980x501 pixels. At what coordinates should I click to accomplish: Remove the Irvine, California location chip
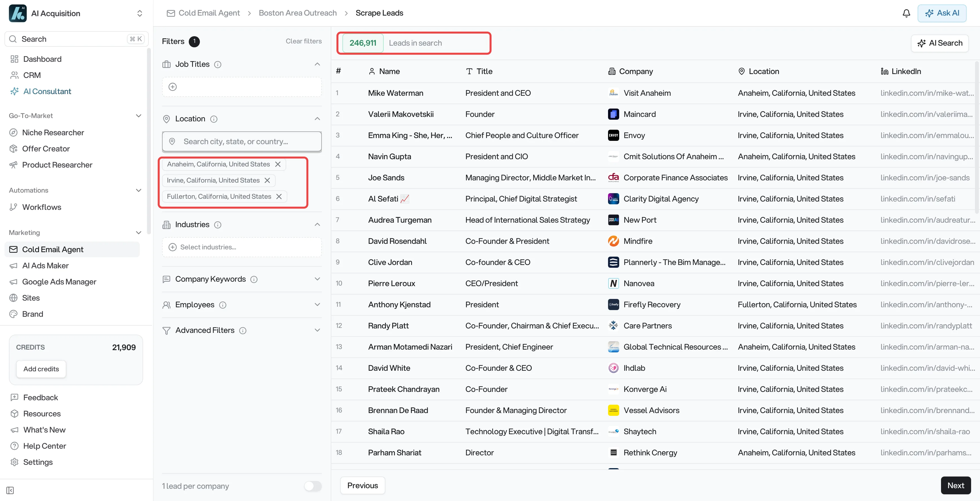268,180
